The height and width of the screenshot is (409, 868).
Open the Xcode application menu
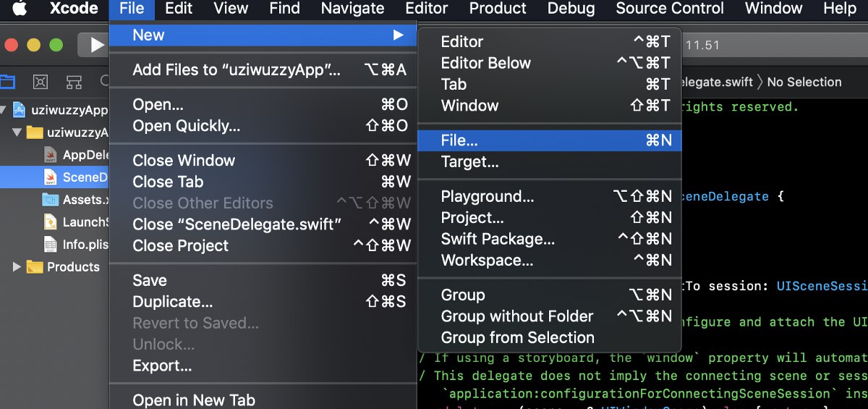click(74, 9)
